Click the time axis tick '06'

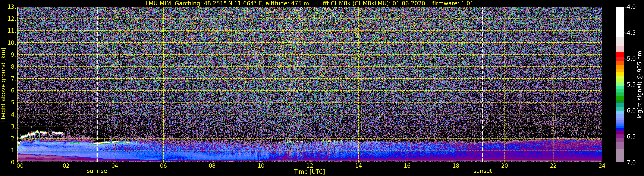(x=163, y=166)
